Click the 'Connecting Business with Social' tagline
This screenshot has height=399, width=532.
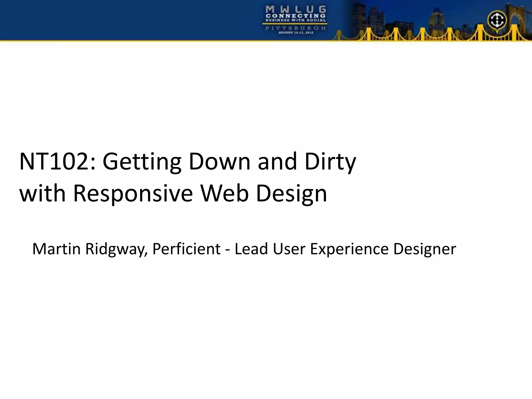pos(296,18)
